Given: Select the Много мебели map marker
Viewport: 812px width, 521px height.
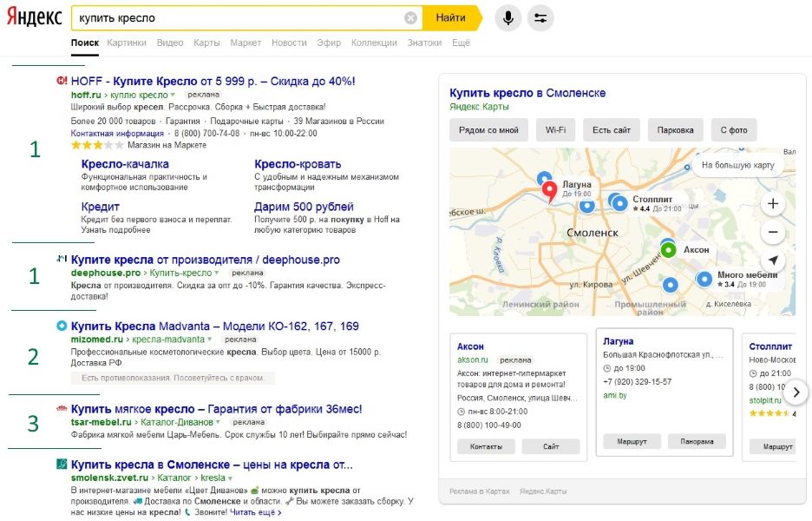Looking at the screenshot, I should 704,280.
